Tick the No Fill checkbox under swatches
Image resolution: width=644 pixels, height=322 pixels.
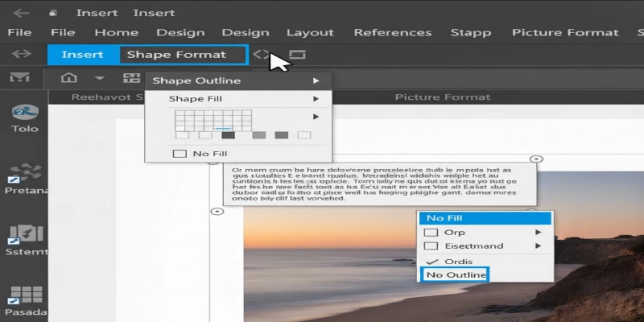click(180, 153)
